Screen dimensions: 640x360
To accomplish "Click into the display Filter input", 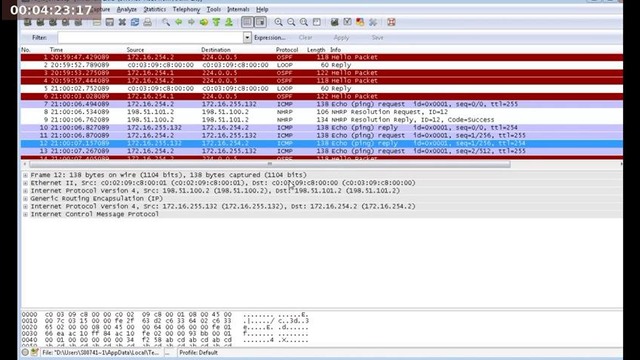I will coord(151,38).
